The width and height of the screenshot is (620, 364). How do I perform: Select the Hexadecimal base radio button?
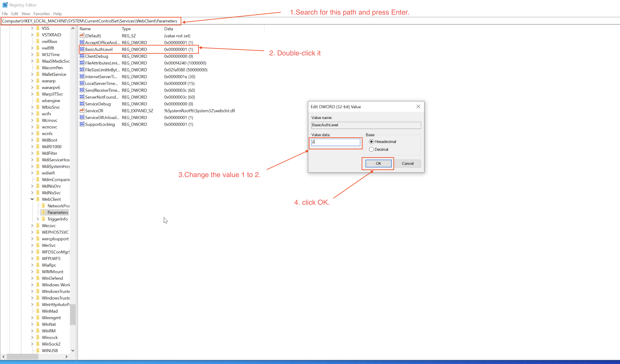click(371, 142)
